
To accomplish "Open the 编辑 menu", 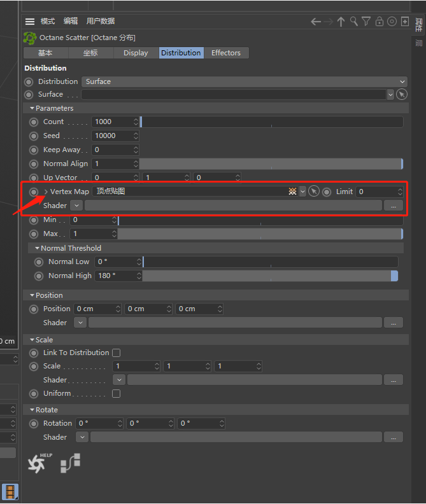I will [71, 21].
